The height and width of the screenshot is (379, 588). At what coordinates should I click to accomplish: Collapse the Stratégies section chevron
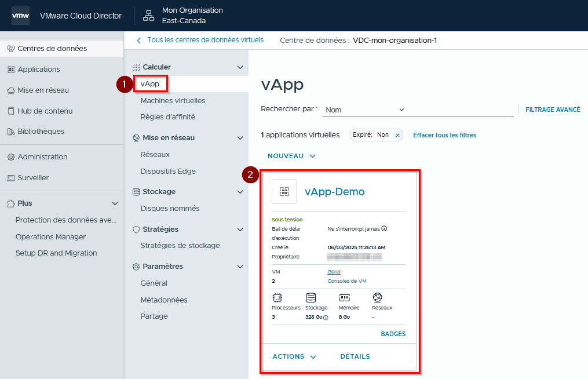pyautogui.click(x=240, y=229)
